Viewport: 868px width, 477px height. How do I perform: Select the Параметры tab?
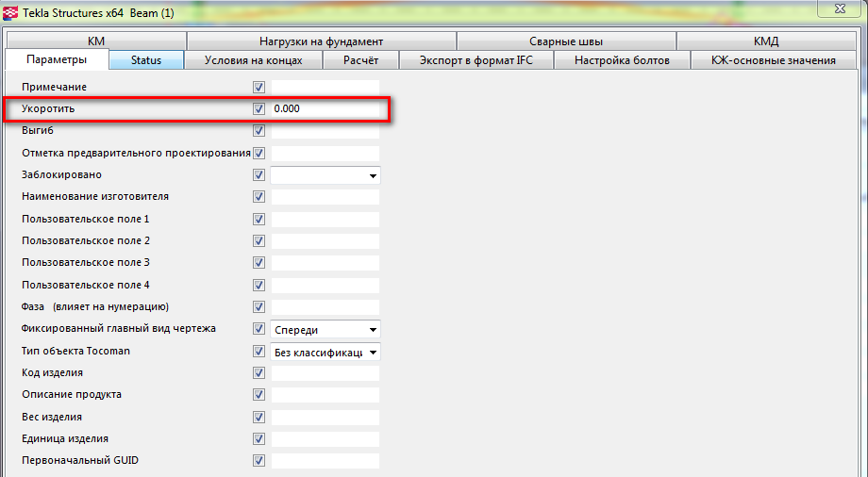pyautogui.click(x=57, y=59)
